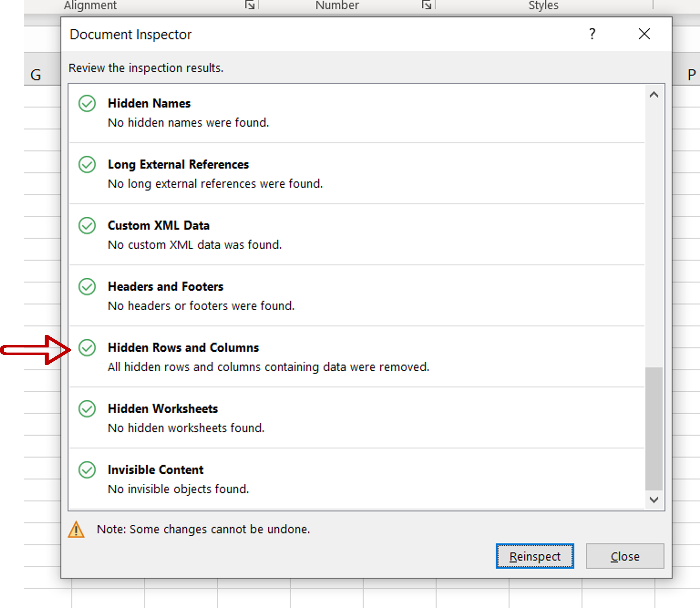This screenshot has width=700, height=608.
Task: Click 'No long external references were found.'
Action: (215, 183)
